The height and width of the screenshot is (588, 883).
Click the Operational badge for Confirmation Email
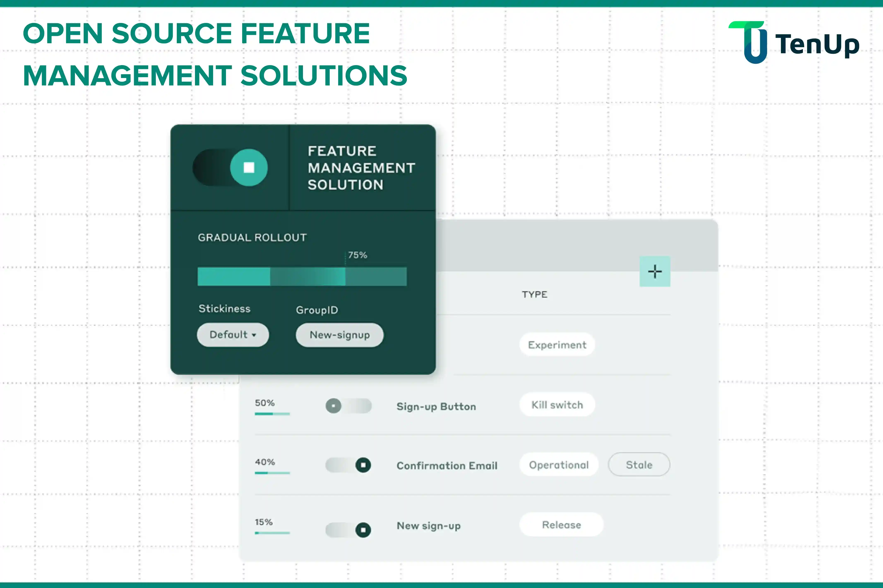[559, 465]
